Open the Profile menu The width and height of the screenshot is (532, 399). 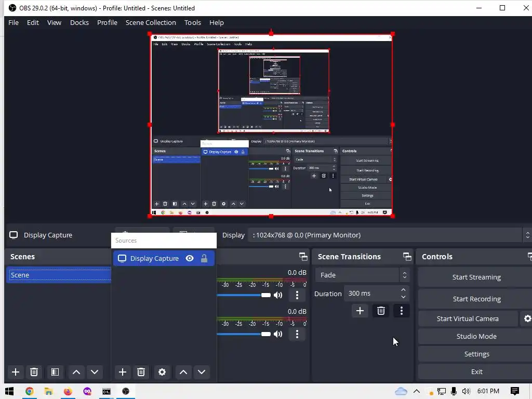pos(107,23)
